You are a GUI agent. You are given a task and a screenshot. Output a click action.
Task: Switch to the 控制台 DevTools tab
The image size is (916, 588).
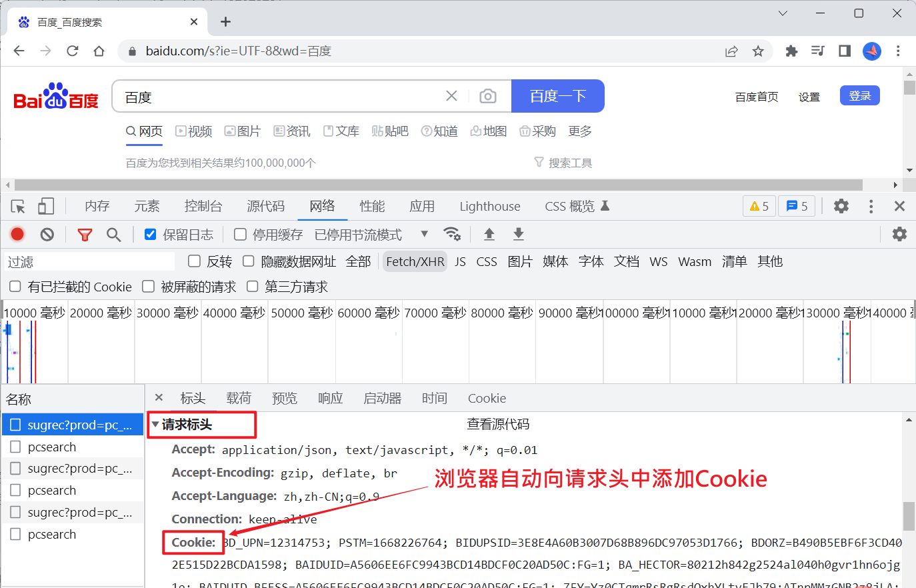pos(203,206)
